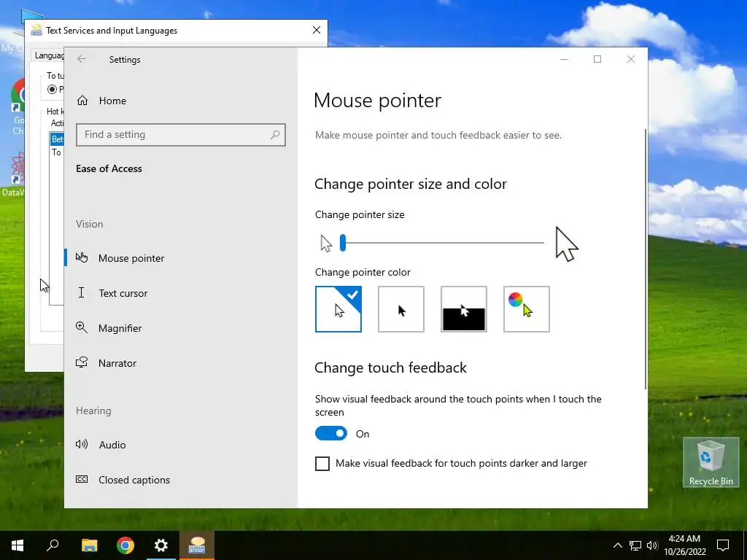Screen dimensions: 747x560
Task: Click the Settings gear taskbar icon
Action: (161, 545)
